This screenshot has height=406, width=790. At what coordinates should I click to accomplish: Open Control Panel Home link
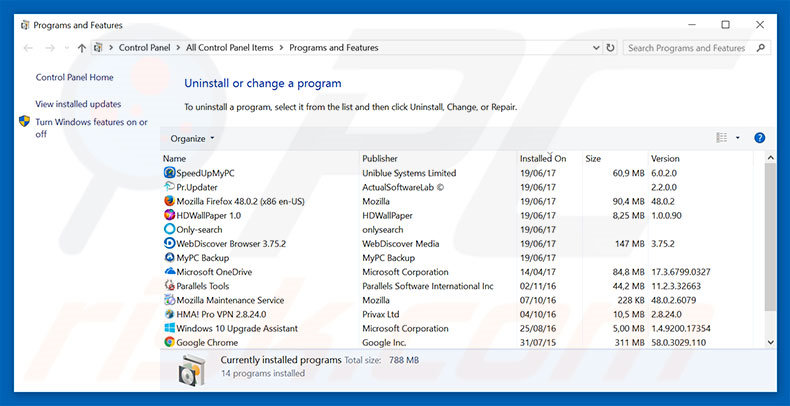point(75,78)
